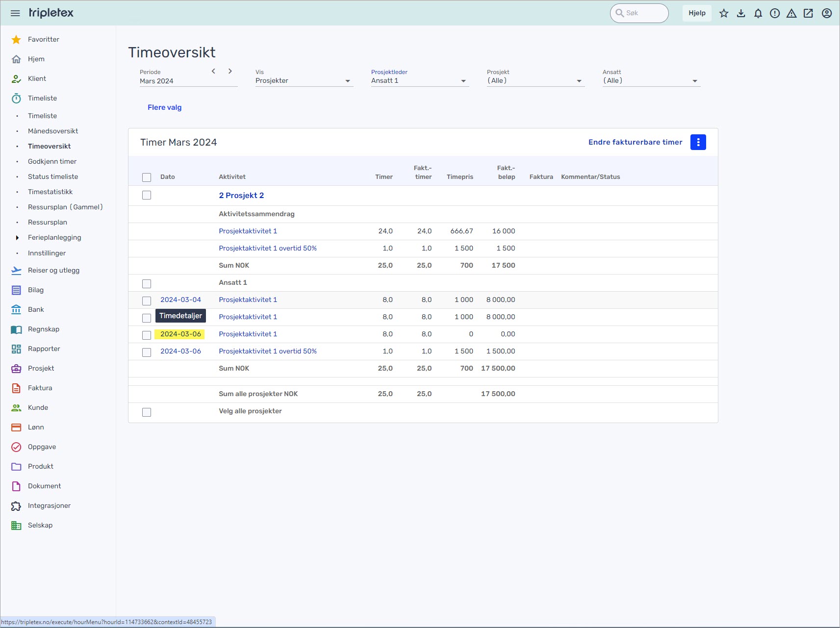This screenshot has height=628, width=840.
Task: Check the Velg alle prosjekter checkbox
Action: click(x=147, y=412)
